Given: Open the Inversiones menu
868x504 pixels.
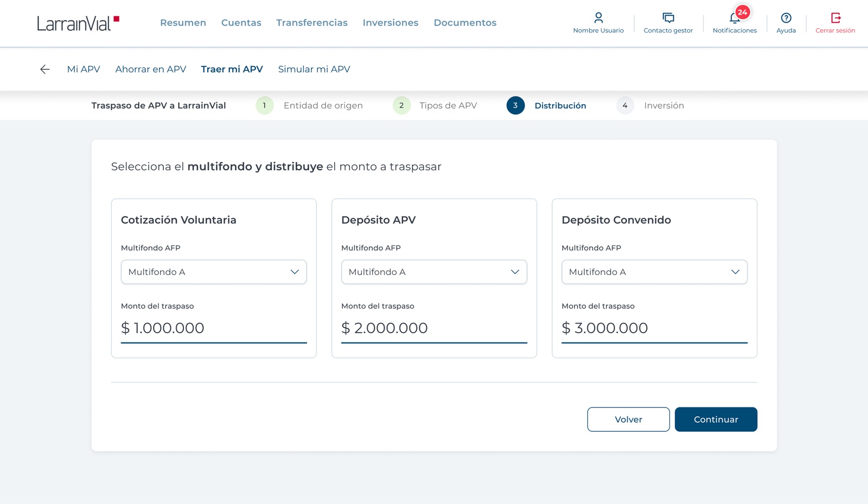Looking at the screenshot, I should tap(391, 23).
